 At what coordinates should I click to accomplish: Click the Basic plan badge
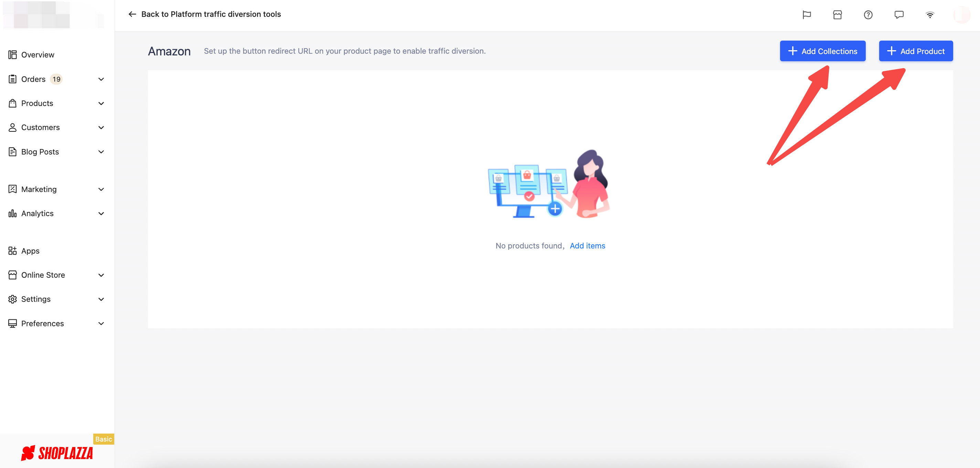click(x=104, y=439)
